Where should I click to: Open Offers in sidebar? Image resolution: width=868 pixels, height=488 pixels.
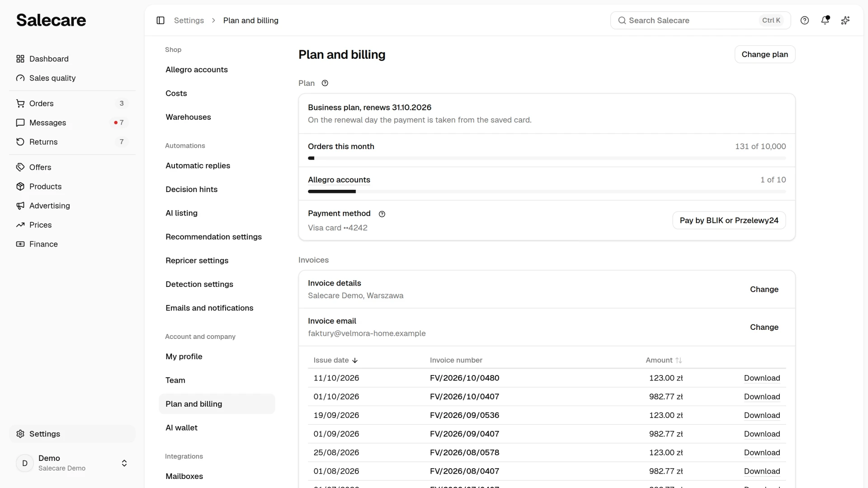72,167
